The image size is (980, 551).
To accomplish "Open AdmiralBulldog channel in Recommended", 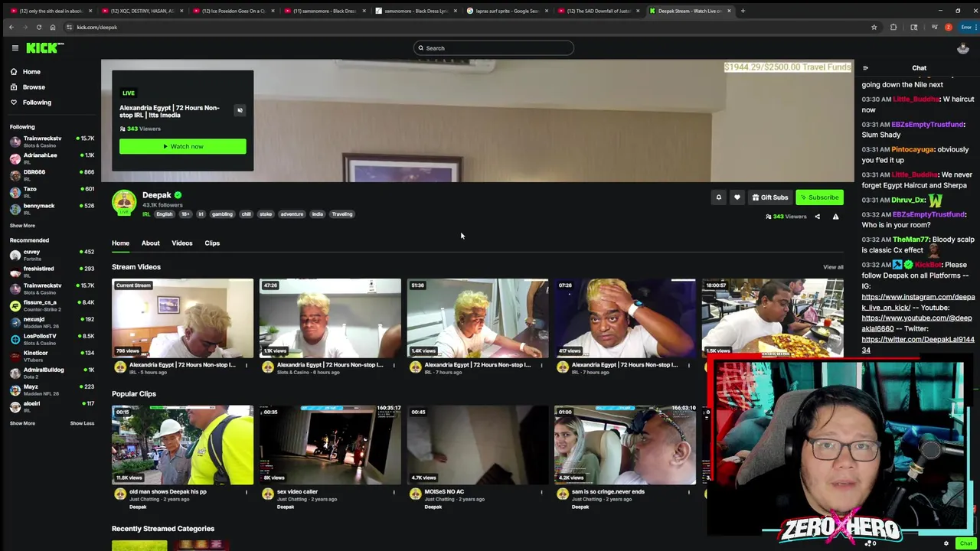I will pyautogui.click(x=52, y=373).
